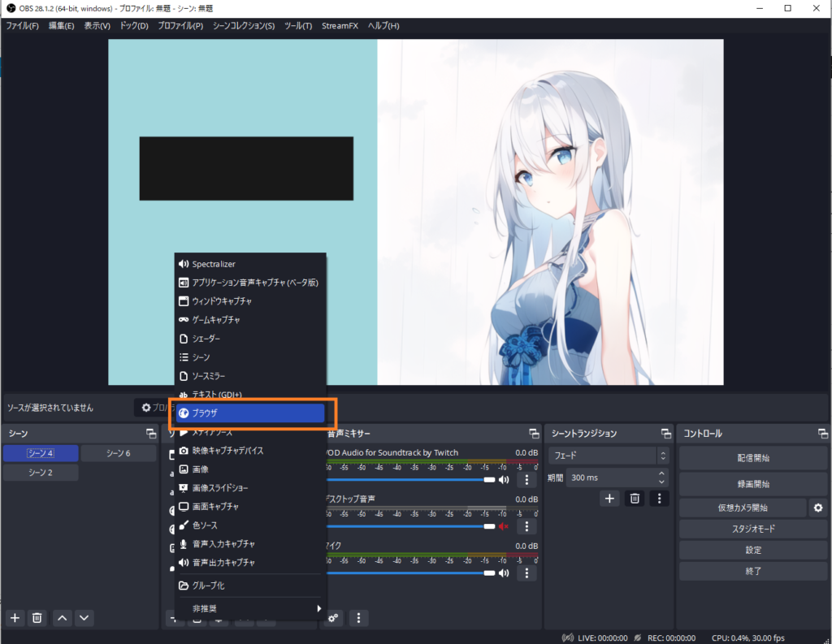Expand the 非推奨 submenu
Image resolution: width=832 pixels, height=644 pixels.
(250, 608)
